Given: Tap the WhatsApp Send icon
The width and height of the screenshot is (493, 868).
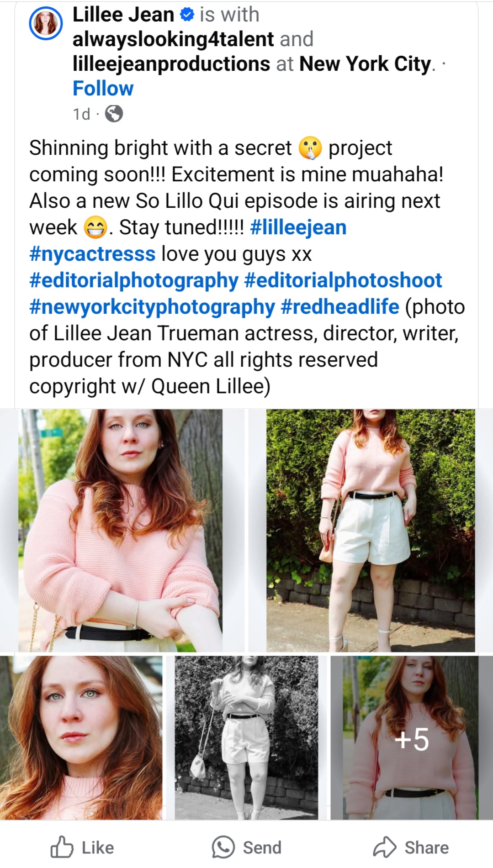Looking at the screenshot, I should pyautogui.click(x=223, y=847).
